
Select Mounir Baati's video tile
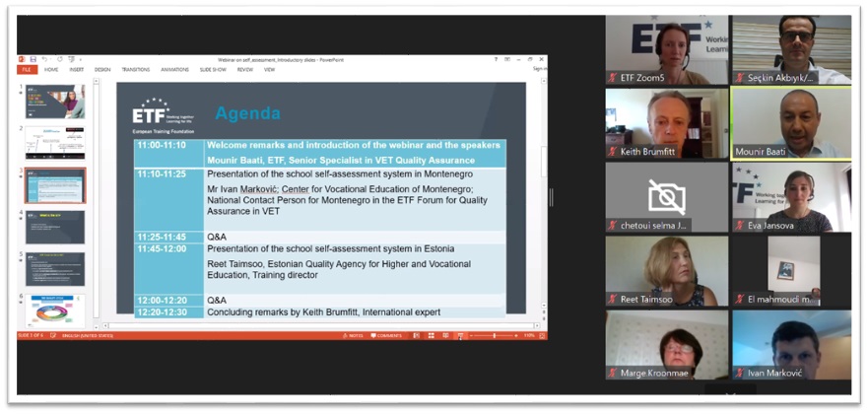[792, 123]
